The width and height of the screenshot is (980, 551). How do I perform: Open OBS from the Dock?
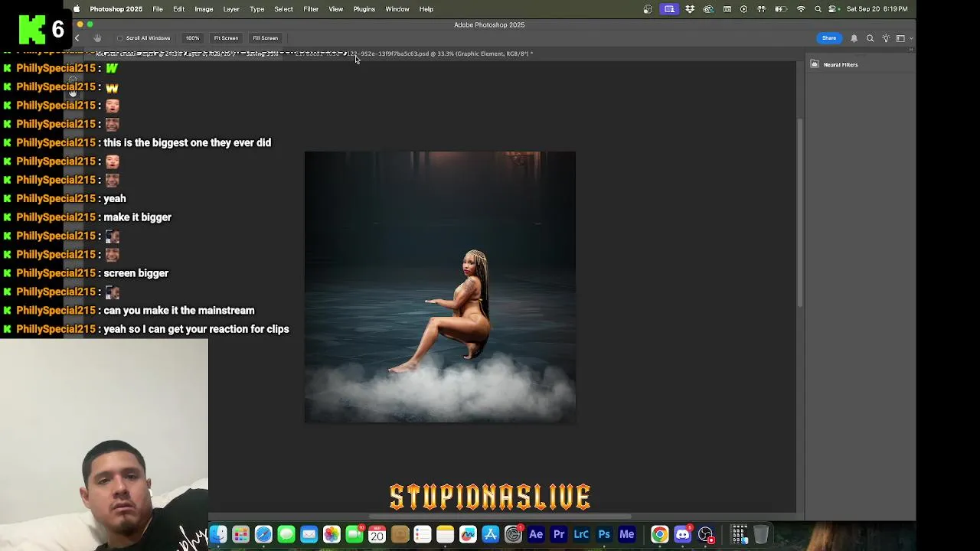tap(705, 534)
